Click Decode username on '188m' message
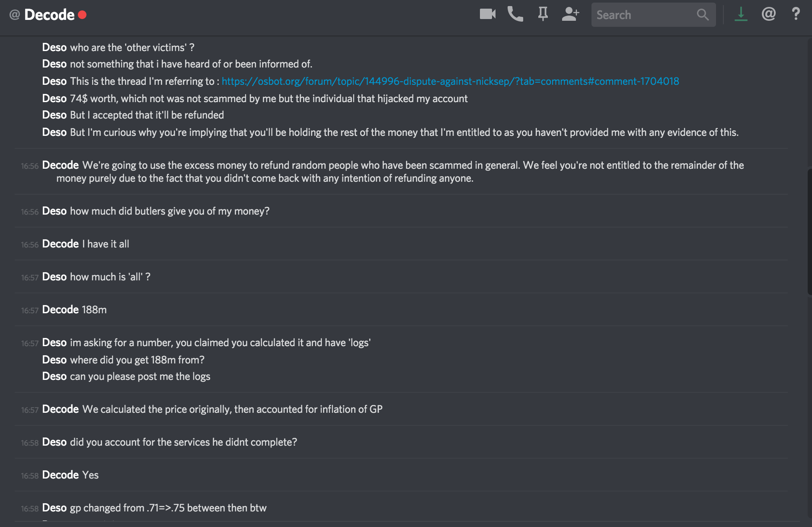 [x=60, y=310]
